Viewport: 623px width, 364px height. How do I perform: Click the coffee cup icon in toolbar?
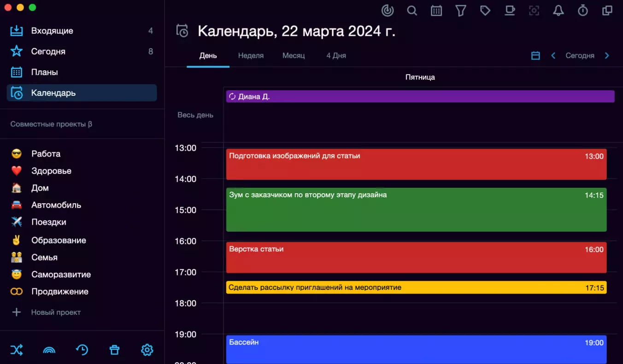tap(510, 10)
